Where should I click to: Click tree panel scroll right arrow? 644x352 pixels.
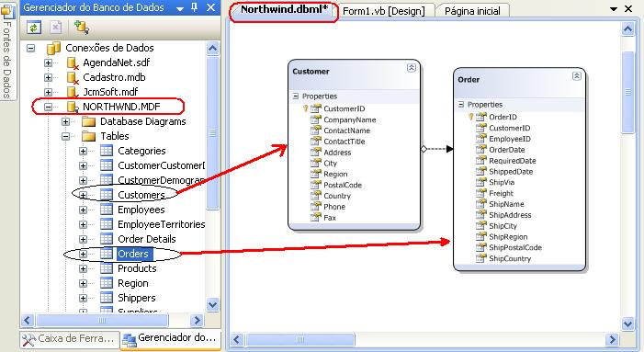tap(197, 321)
